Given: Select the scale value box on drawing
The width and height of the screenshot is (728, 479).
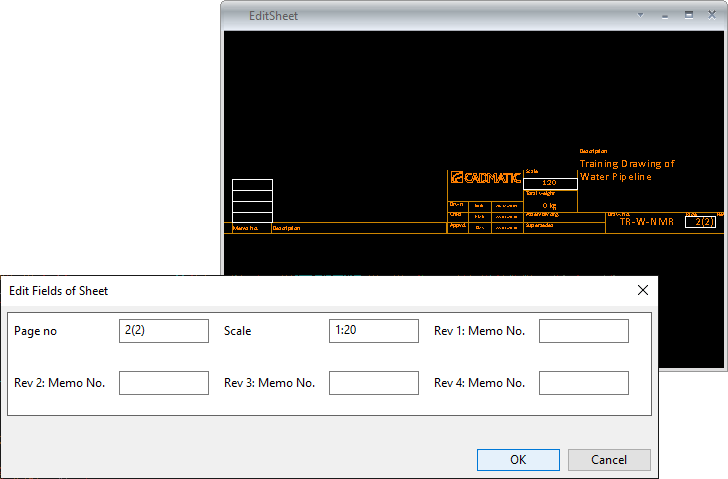Looking at the screenshot, I should (x=550, y=183).
